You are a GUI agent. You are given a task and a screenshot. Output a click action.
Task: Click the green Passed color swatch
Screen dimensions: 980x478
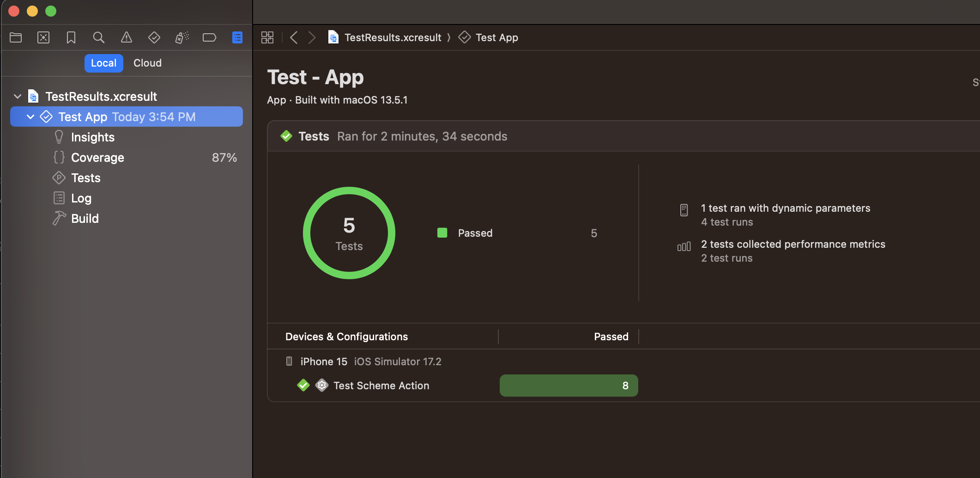[442, 233]
